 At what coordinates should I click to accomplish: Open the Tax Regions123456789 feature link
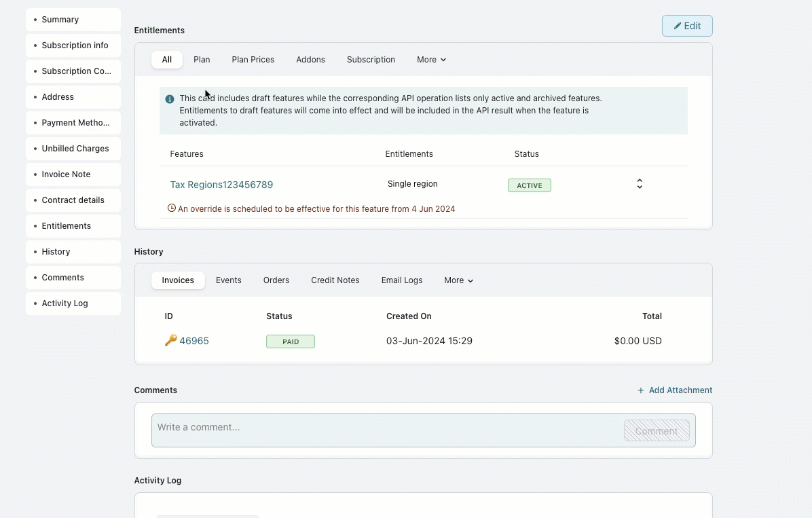(221, 185)
